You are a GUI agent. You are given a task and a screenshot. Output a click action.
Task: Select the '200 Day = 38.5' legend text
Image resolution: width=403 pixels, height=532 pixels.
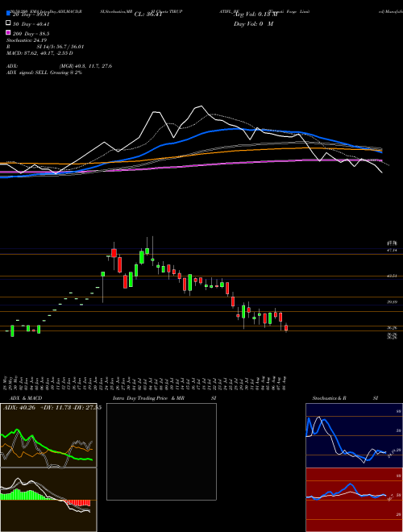click(x=31, y=34)
